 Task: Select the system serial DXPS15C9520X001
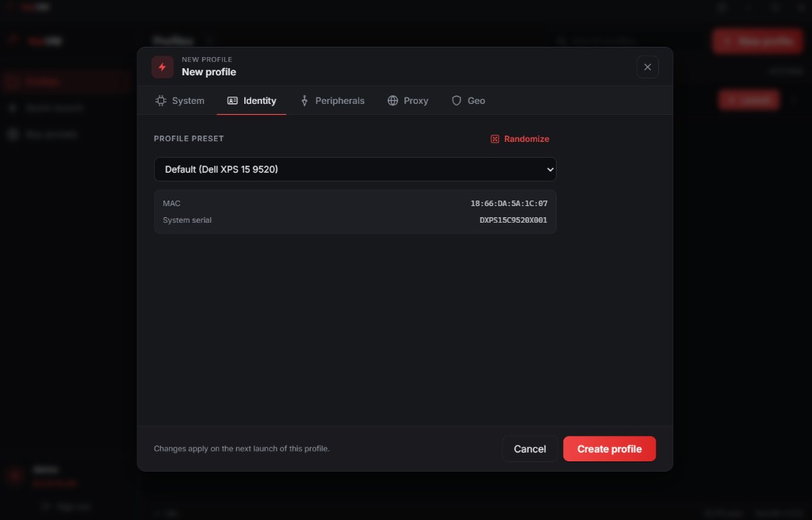pos(513,220)
